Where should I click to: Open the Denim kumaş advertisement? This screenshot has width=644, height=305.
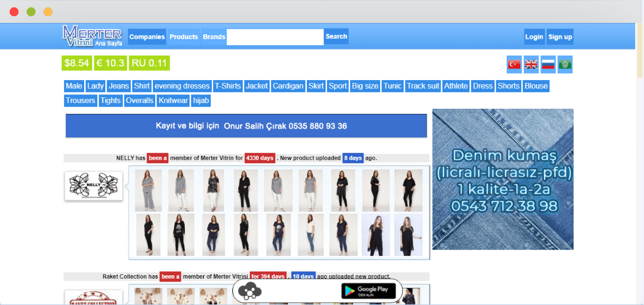pos(503,179)
